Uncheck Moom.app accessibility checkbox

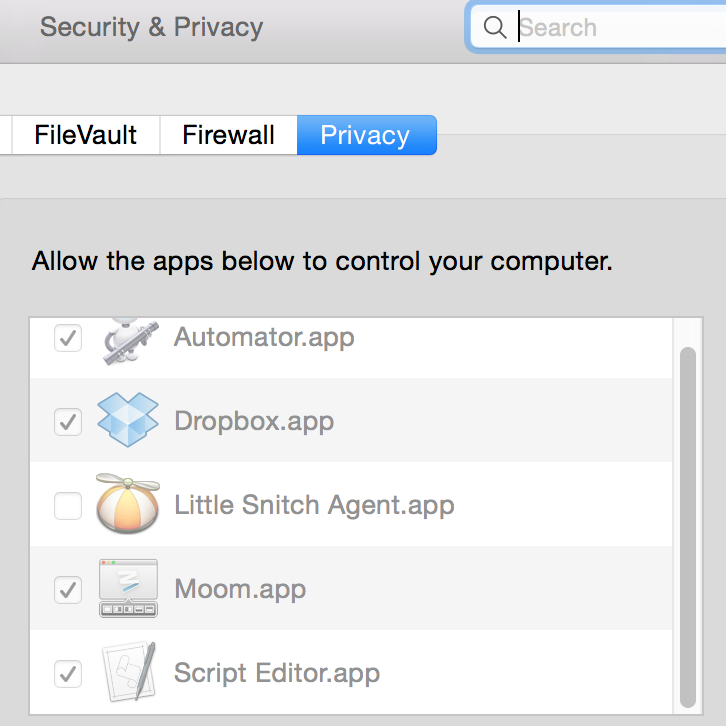(x=67, y=590)
